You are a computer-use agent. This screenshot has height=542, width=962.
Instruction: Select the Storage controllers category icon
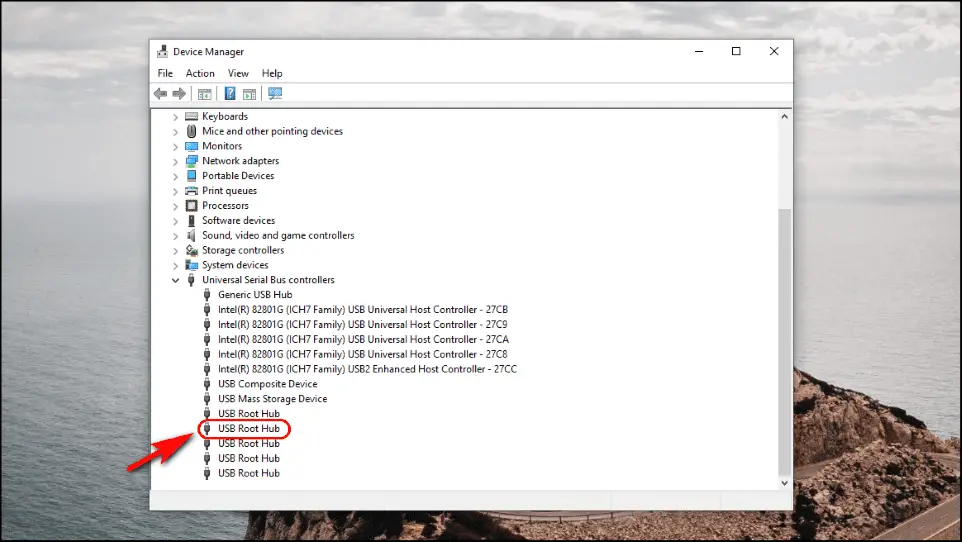(x=191, y=250)
